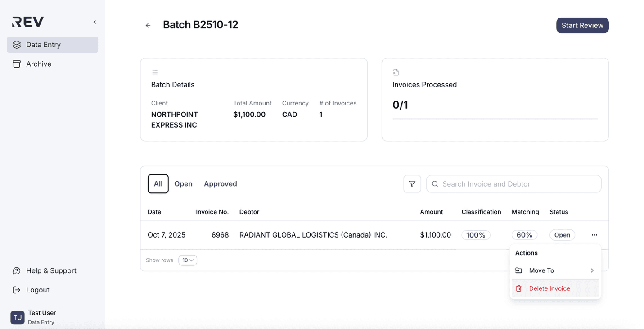This screenshot has height=329, width=644.
Task: Open the filter funnel icon
Action: click(x=412, y=184)
